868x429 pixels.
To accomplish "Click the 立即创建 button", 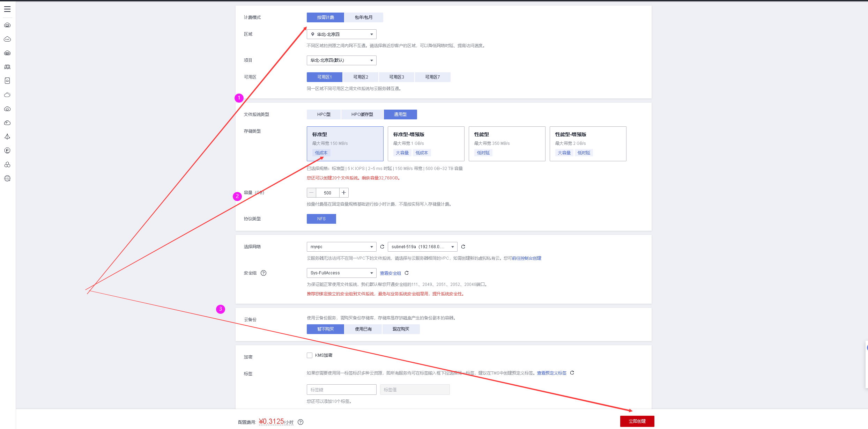I will tap(637, 421).
